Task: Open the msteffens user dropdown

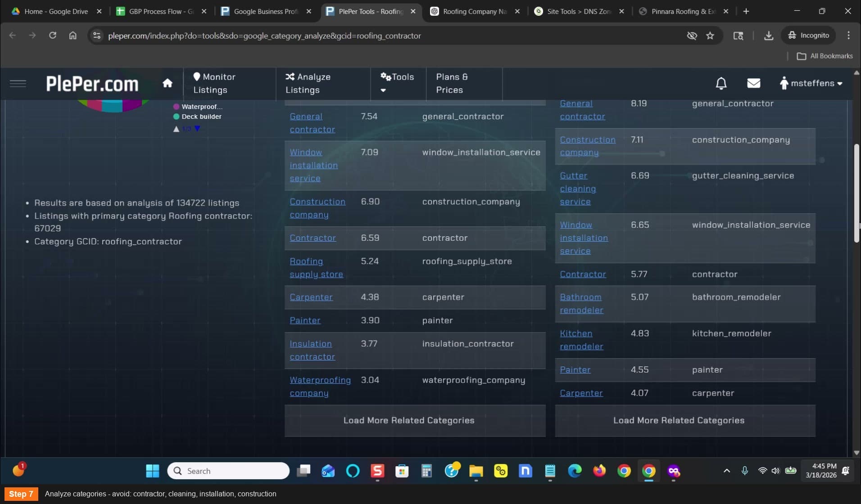Action: coord(811,83)
